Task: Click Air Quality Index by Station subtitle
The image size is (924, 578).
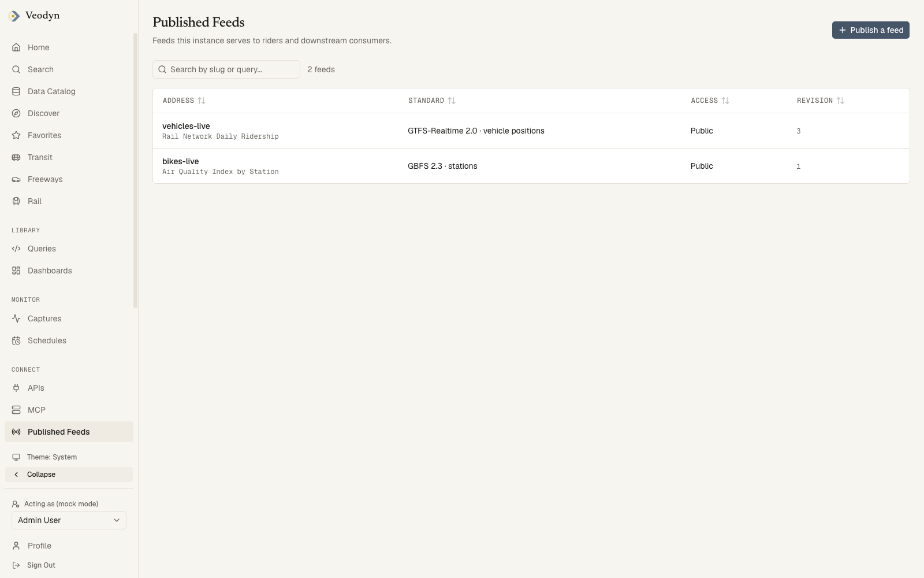Action: click(221, 172)
